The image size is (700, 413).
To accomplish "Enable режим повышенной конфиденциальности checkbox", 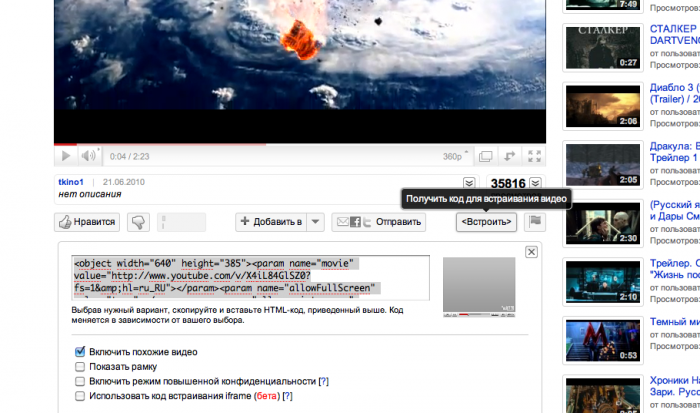I will [80, 381].
